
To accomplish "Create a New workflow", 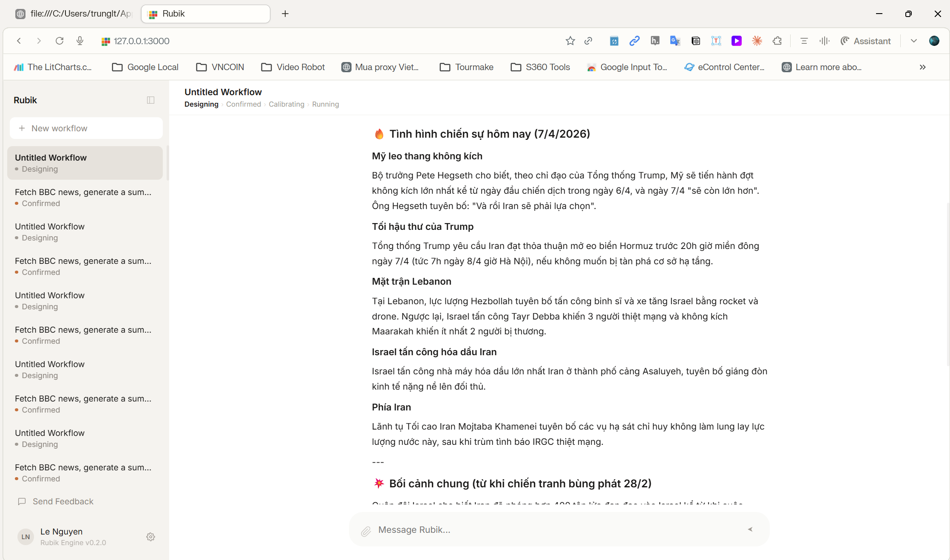I will (x=86, y=128).
